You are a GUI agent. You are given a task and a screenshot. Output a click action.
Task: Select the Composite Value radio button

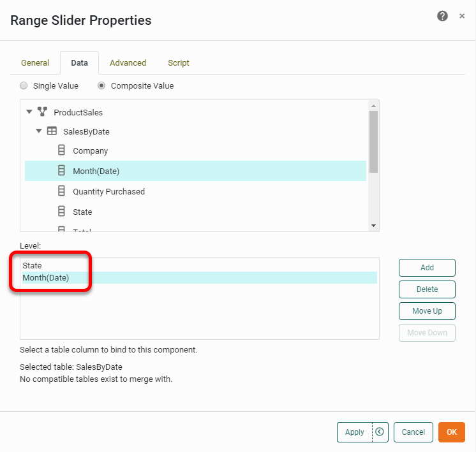coord(101,85)
